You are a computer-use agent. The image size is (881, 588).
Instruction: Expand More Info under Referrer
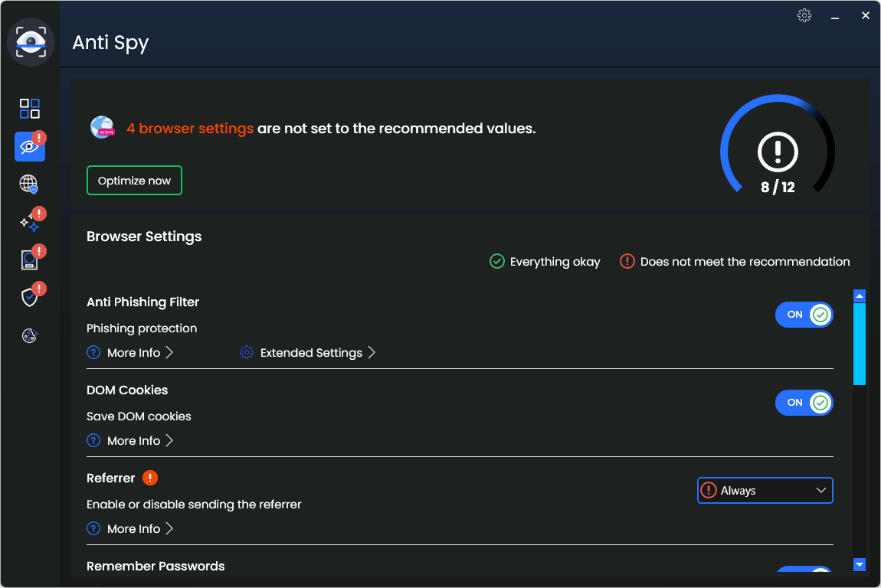tap(130, 528)
